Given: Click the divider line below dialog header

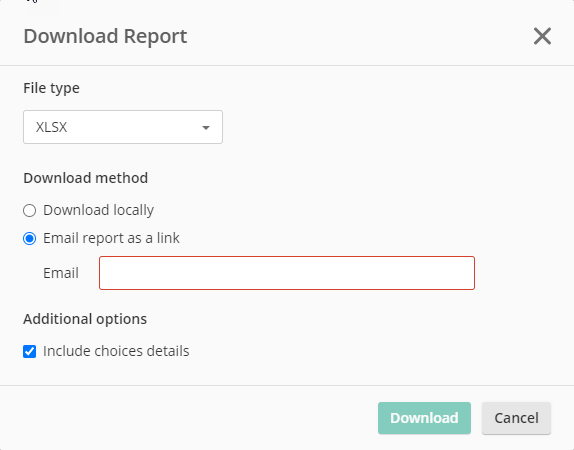Looking at the screenshot, I should pos(287,66).
